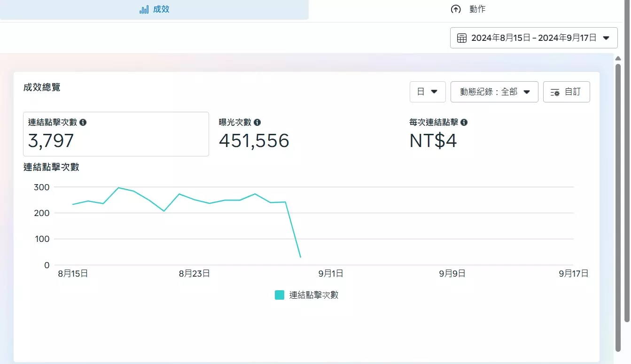This screenshot has width=631, height=364.
Task: Switch to the 成效 tab
Action: pyautogui.click(x=154, y=9)
